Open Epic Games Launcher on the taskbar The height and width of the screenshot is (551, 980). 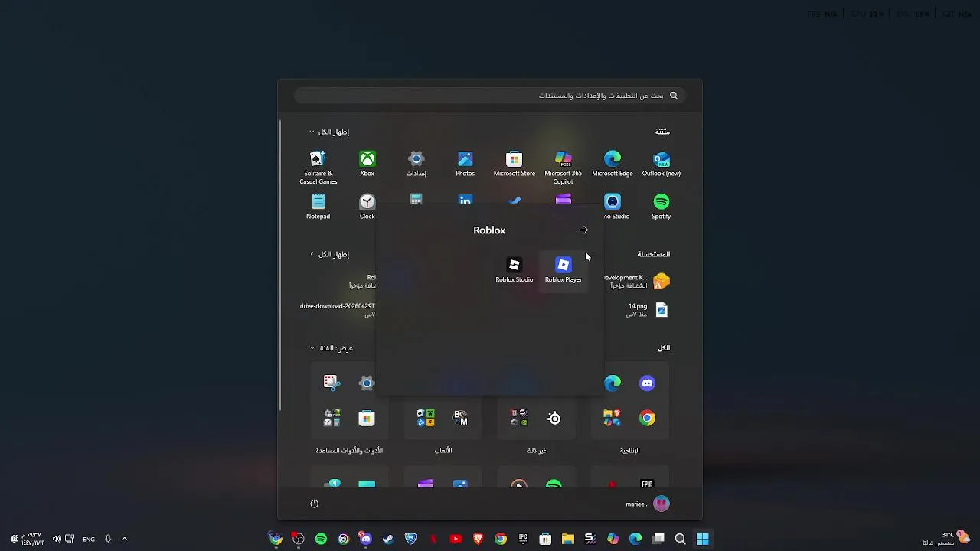(x=523, y=539)
